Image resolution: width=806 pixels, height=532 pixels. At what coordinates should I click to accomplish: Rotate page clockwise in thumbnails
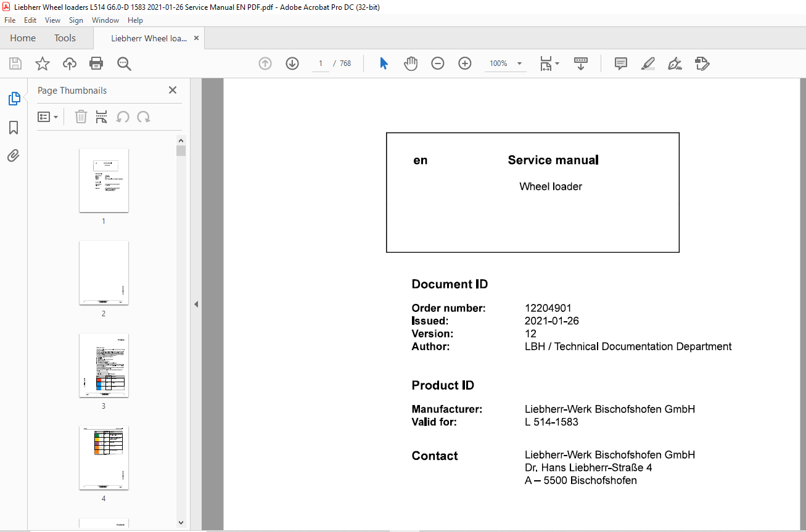144,117
